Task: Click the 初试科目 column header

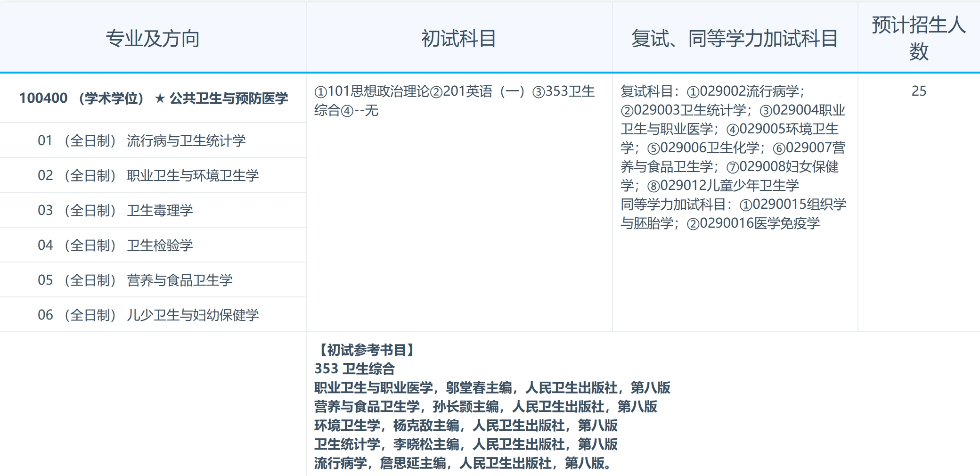Action: pyautogui.click(x=459, y=38)
